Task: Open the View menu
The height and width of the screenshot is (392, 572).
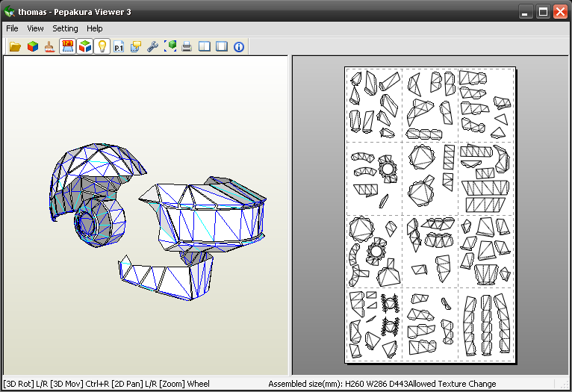Action: point(35,28)
